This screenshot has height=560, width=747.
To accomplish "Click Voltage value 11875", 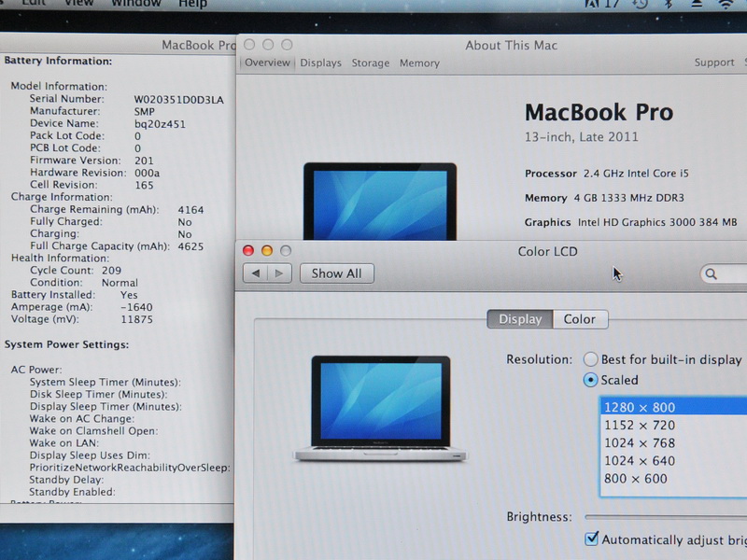I will click(x=136, y=319).
